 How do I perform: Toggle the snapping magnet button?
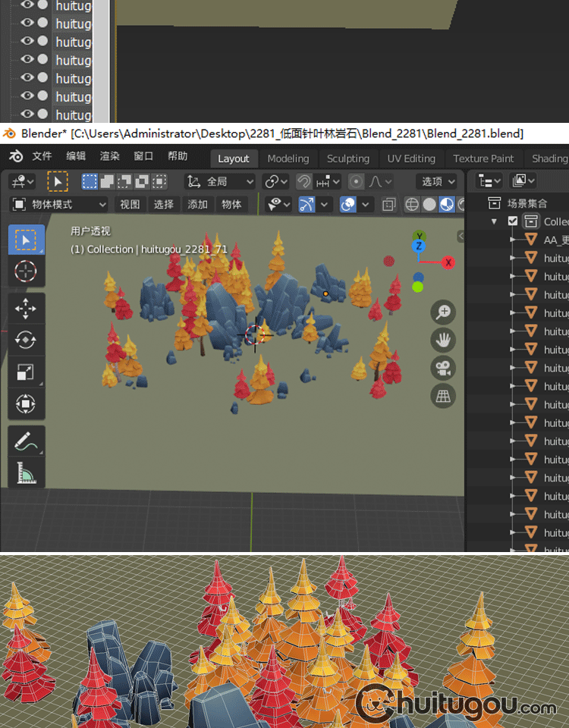tap(303, 181)
